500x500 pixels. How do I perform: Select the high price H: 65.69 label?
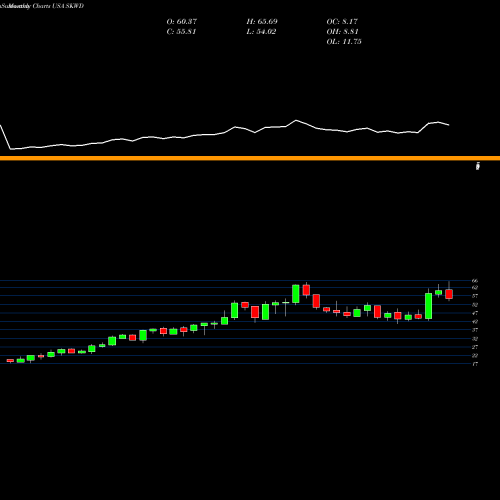pyautogui.click(x=262, y=21)
